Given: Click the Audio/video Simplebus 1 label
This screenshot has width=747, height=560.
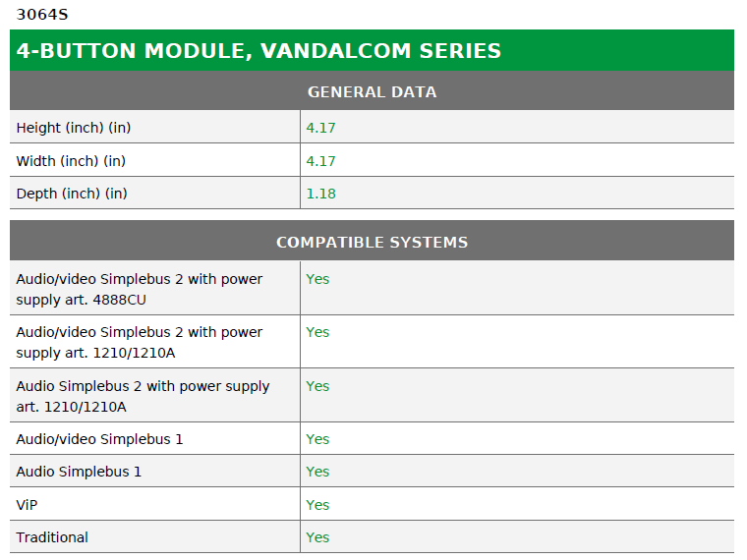Looking at the screenshot, I should pos(99,439).
